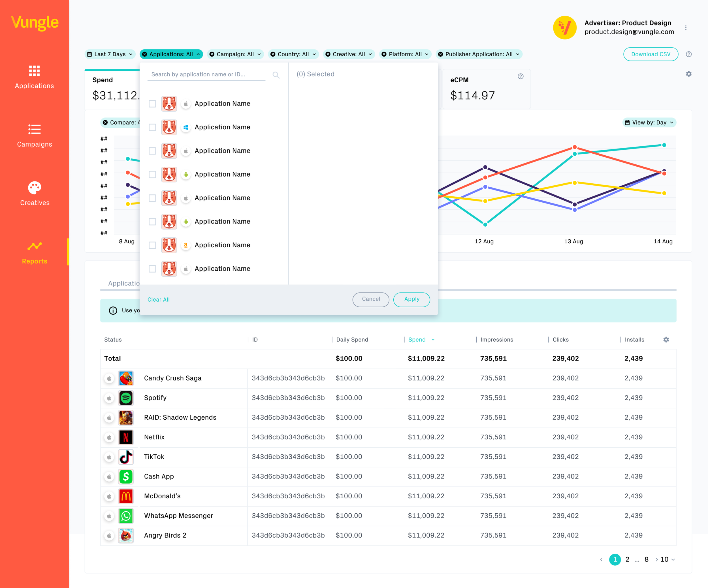Click teal data point at 14 Aug
The image size is (708, 588).
coord(664,145)
